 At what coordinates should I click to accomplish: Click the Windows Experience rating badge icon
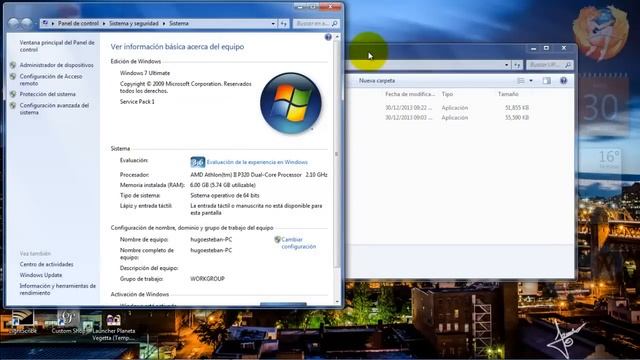click(198, 162)
